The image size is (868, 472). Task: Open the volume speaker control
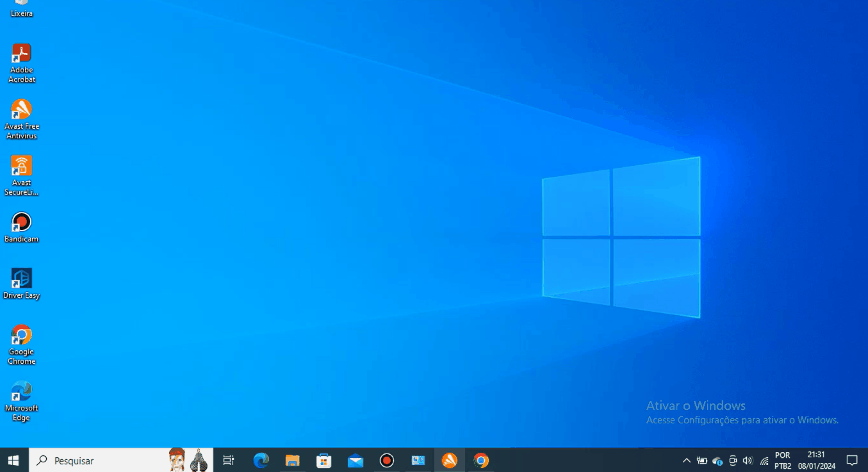pyautogui.click(x=748, y=460)
